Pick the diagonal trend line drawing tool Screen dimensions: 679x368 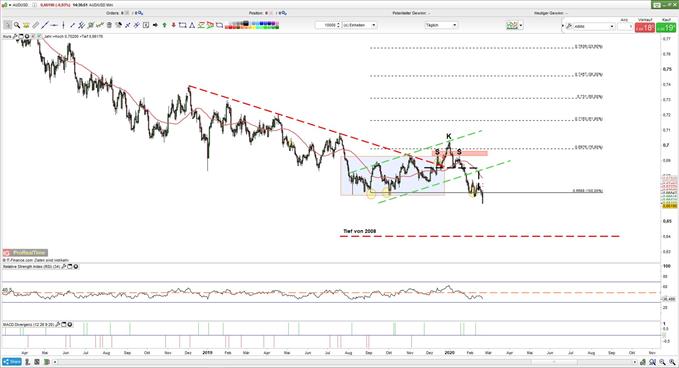45,25
